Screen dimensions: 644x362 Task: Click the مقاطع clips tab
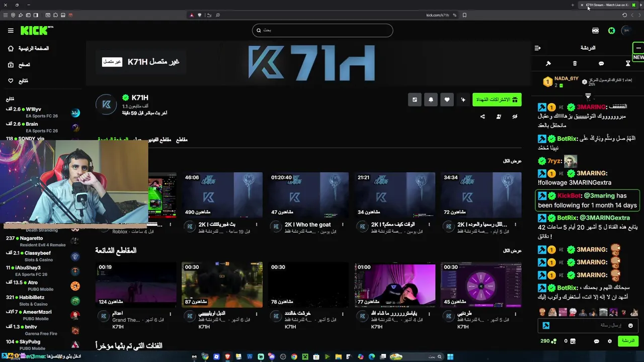click(182, 140)
